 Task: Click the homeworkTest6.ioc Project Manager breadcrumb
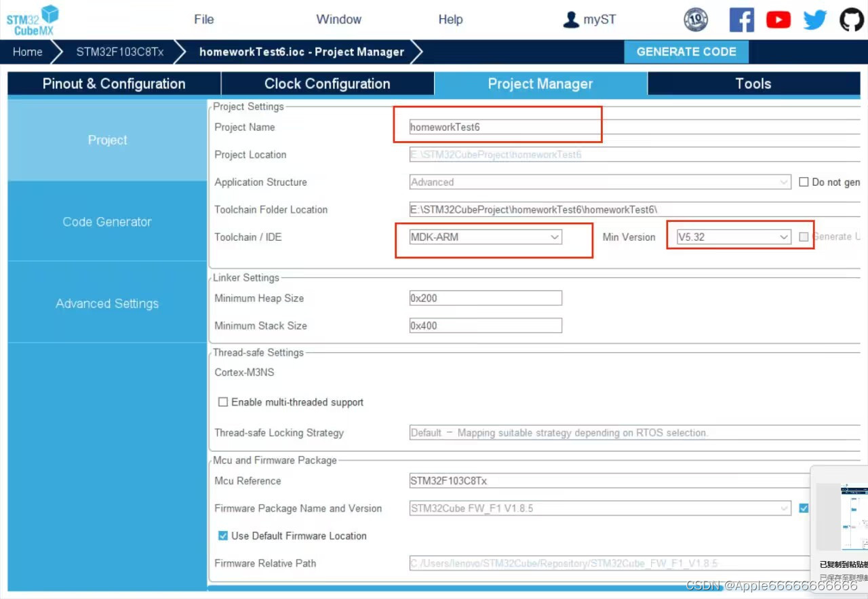(302, 52)
